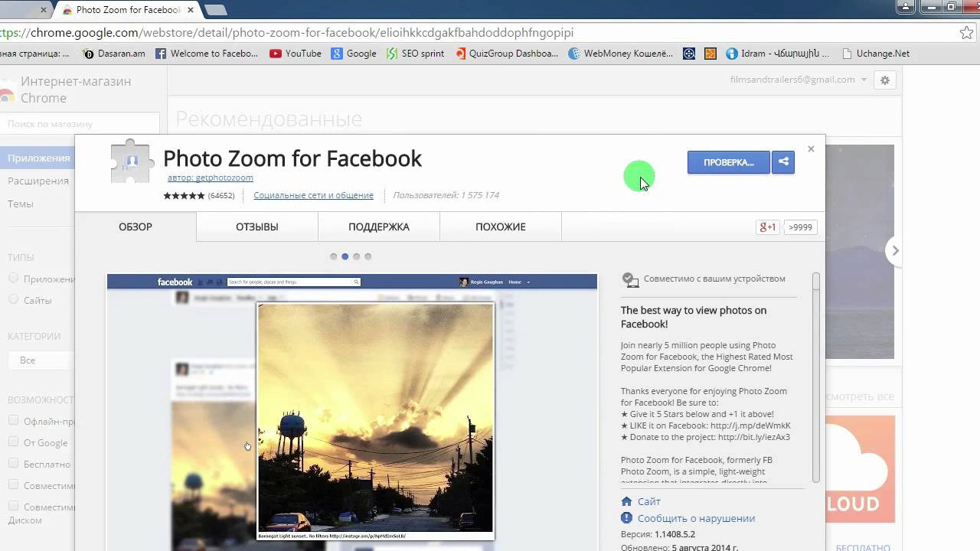980x551 pixels.
Task: Show the fourth screenshot via carousel dot
Action: (x=368, y=256)
